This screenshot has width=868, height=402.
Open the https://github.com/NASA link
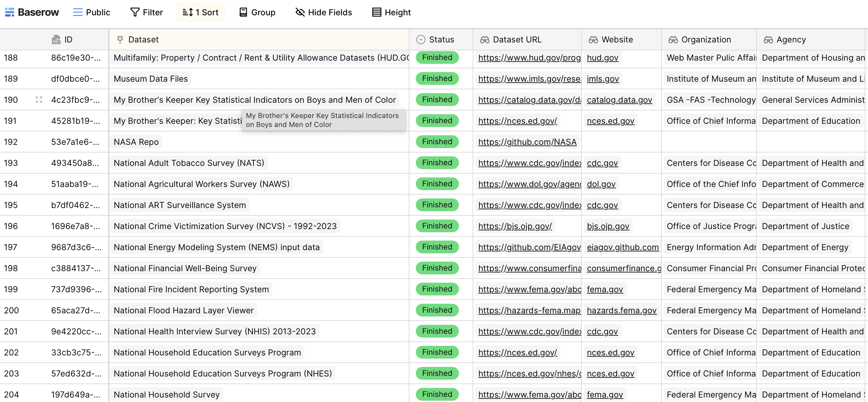click(527, 142)
